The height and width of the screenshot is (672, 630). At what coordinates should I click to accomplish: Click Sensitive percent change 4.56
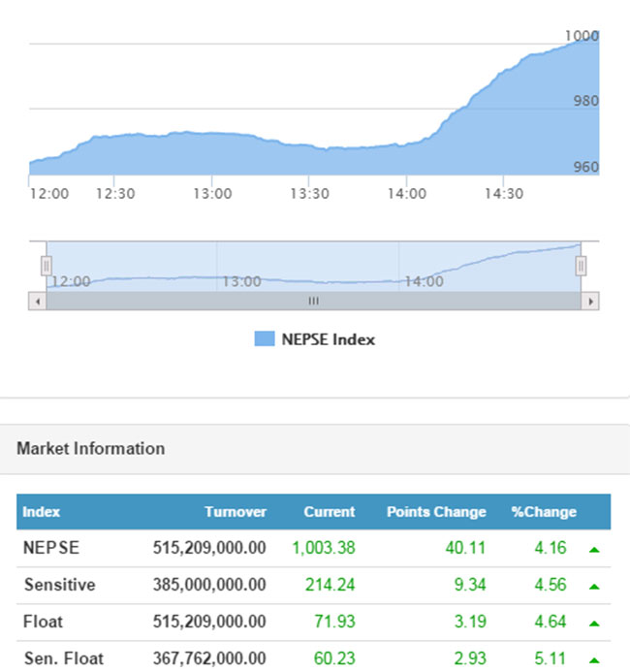point(551,585)
